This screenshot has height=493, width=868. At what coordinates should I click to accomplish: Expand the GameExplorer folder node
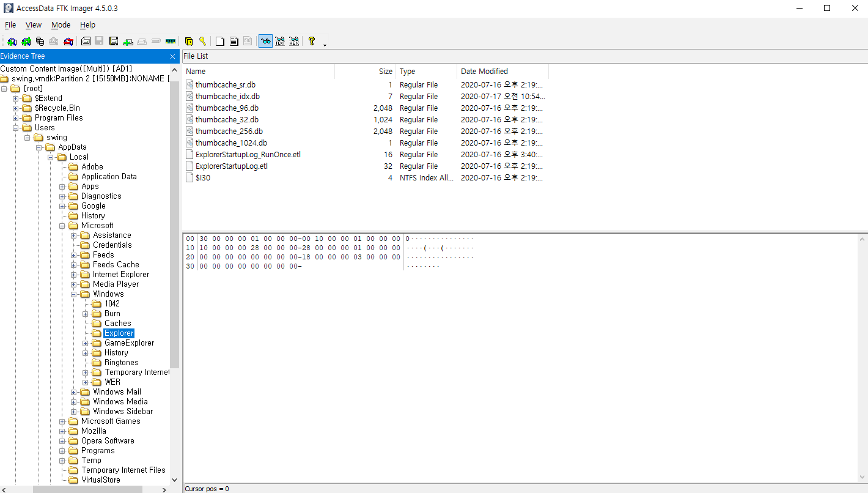86,343
